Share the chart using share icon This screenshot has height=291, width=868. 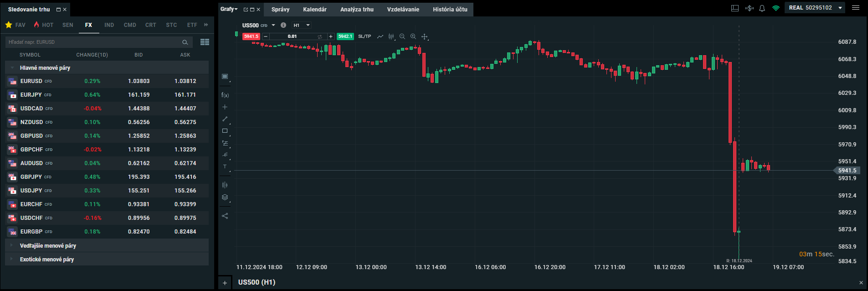[225, 216]
